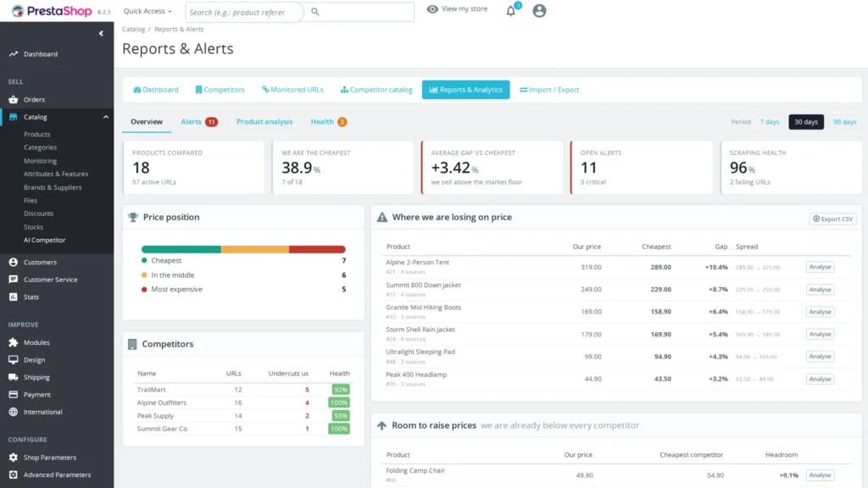Open the user profile avatar
Image resolution: width=868 pixels, height=488 pixels.
[539, 11]
